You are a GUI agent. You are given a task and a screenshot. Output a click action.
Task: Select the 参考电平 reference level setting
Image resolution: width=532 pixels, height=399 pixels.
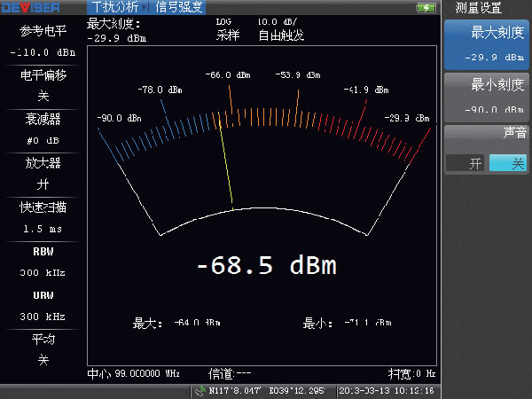pyautogui.click(x=43, y=41)
